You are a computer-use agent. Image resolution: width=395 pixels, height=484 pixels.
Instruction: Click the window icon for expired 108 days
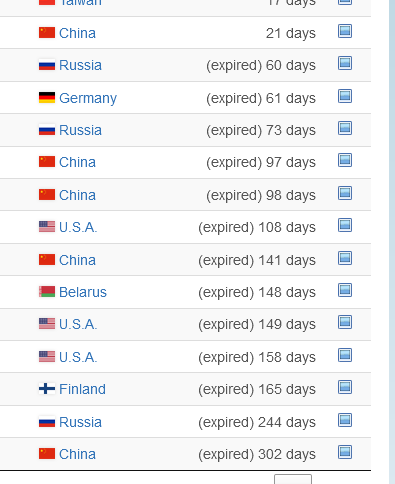[x=345, y=225]
